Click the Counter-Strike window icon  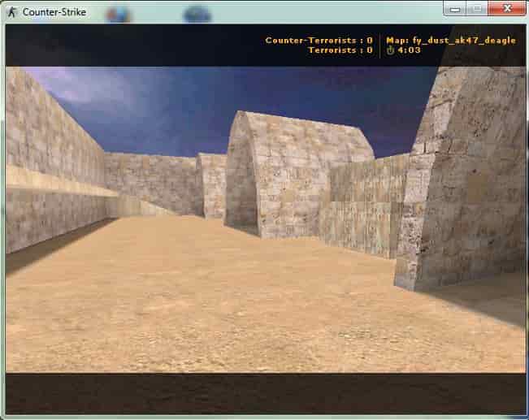[x=12, y=12]
